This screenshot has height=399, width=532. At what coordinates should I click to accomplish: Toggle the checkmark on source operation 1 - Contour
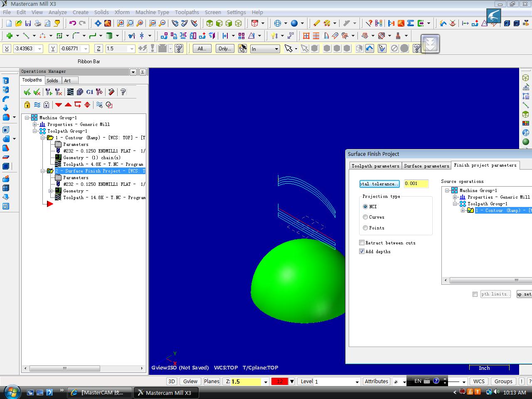[470, 210]
